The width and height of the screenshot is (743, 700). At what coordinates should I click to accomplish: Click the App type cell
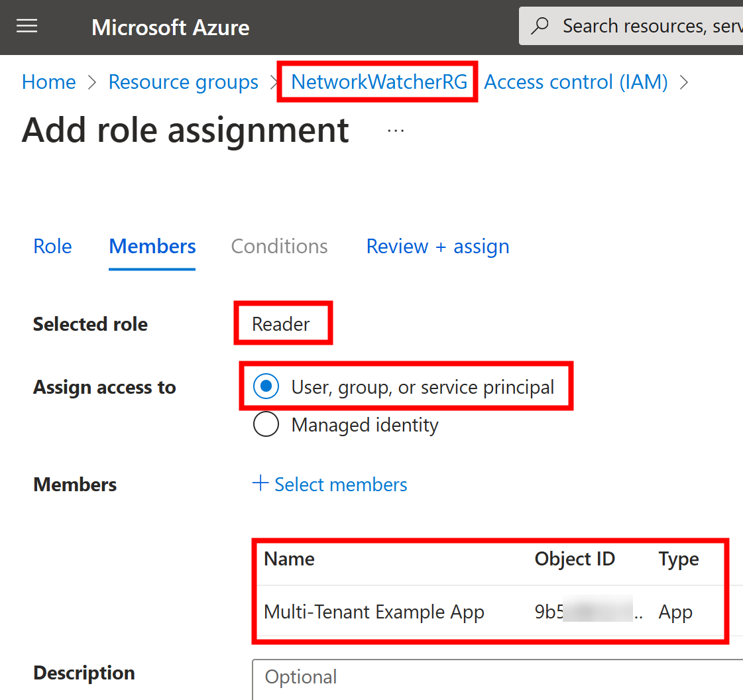pyautogui.click(x=675, y=612)
